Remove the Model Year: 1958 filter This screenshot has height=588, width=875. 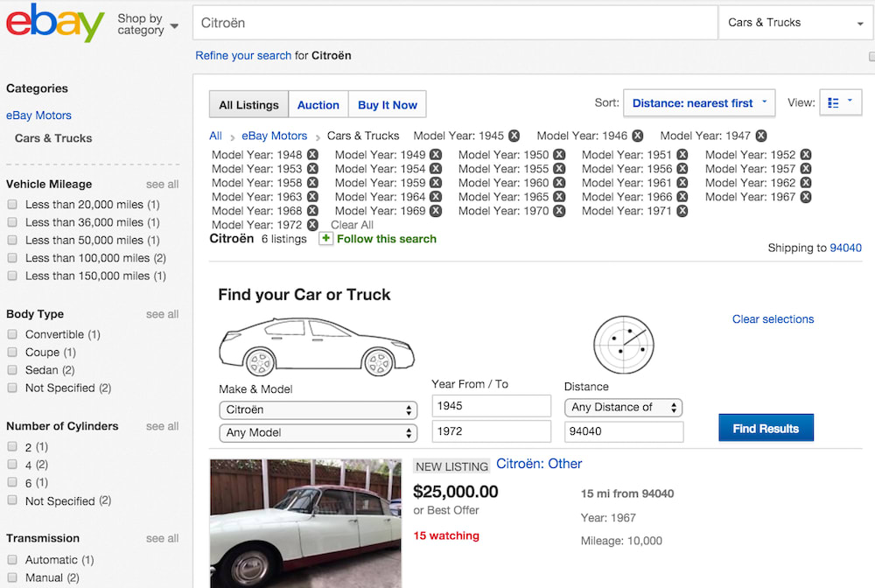(x=312, y=182)
